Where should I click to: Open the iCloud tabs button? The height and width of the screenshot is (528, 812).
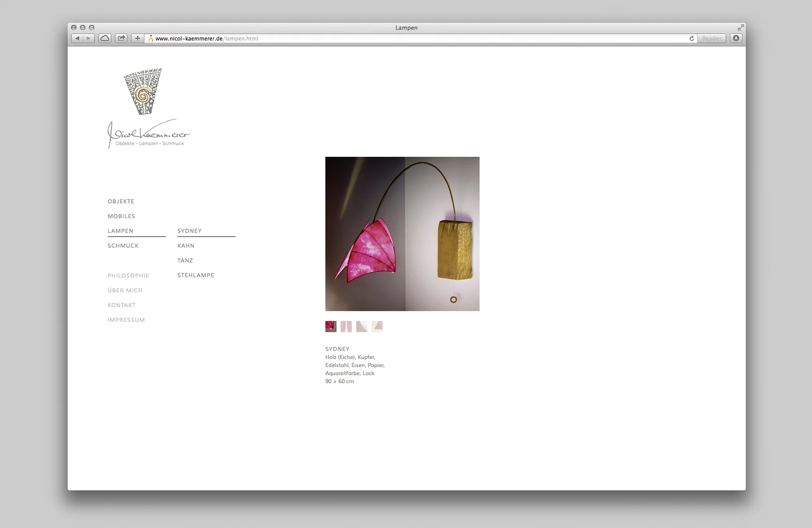[105, 38]
